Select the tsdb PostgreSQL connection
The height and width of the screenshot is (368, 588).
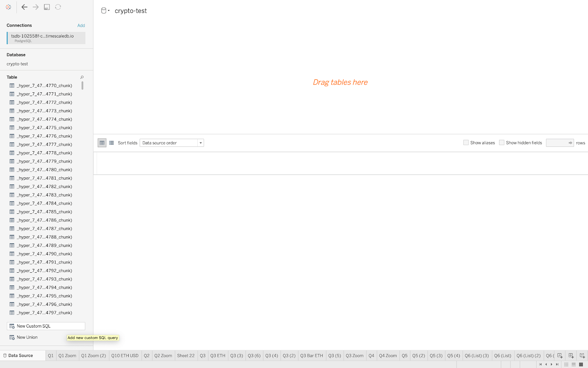point(46,38)
